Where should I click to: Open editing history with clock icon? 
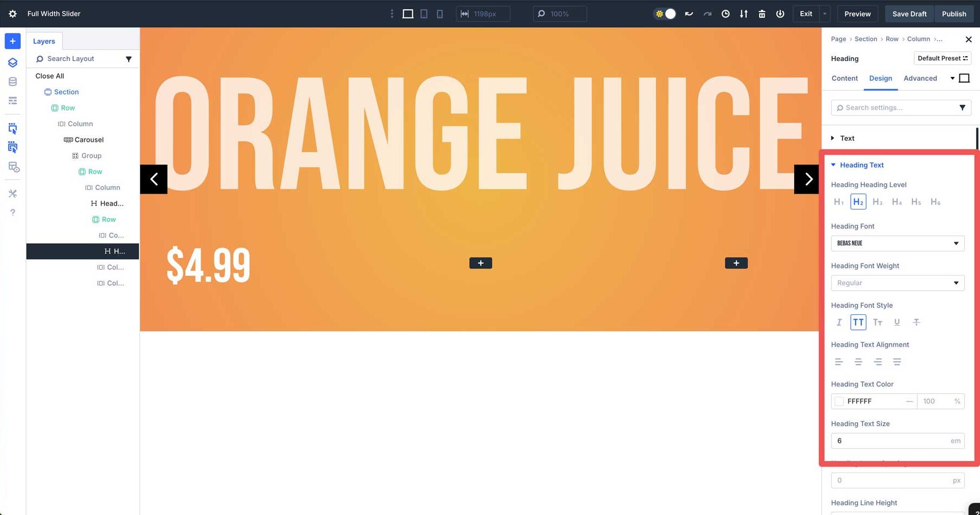tap(725, 14)
